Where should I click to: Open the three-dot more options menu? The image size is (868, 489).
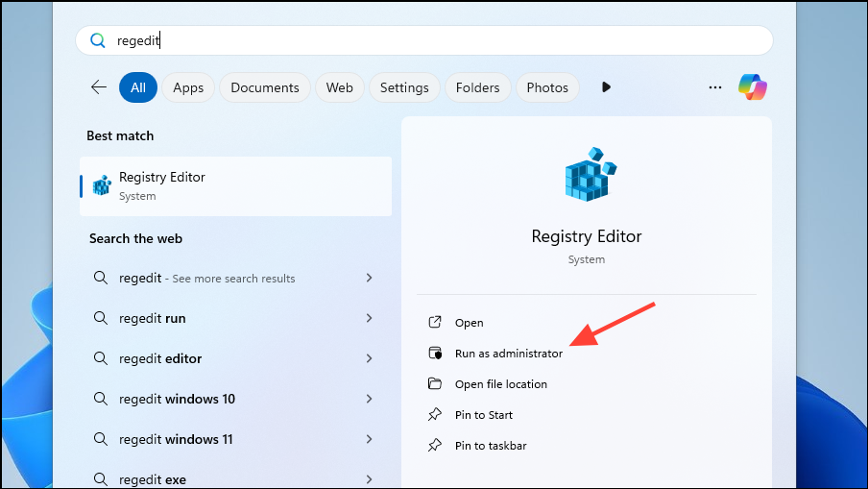(x=715, y=87)
